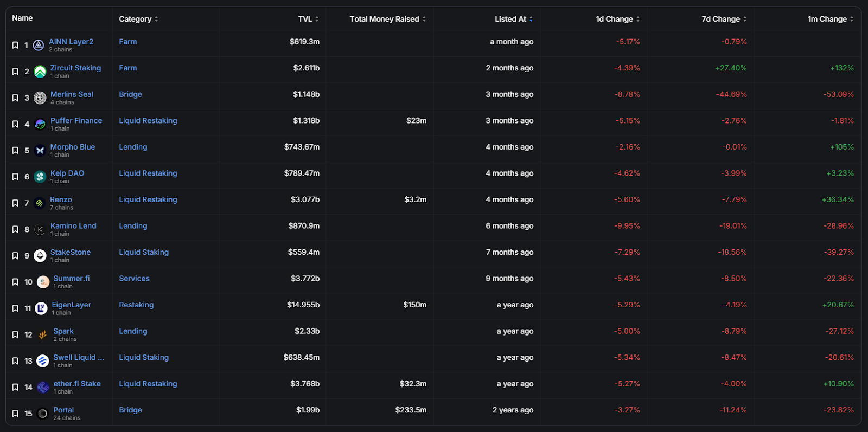Open the Morpho Blue protocol link
This screenshot has height=432, width=868.
[x=73, y=147]
